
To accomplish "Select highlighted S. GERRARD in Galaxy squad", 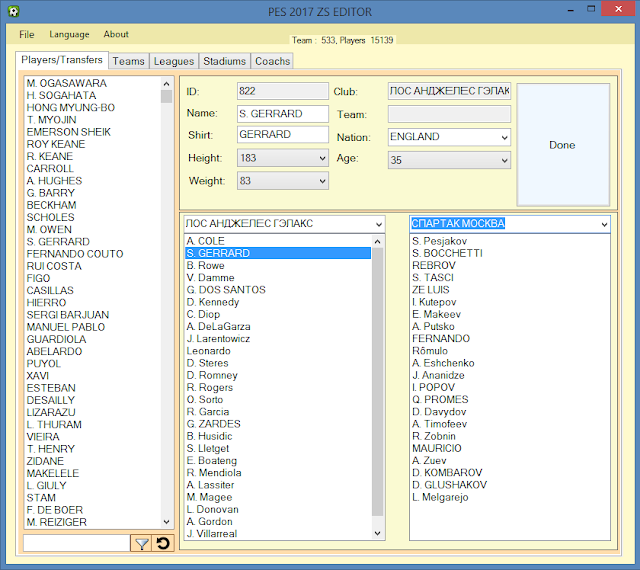I will click(278, 253).
